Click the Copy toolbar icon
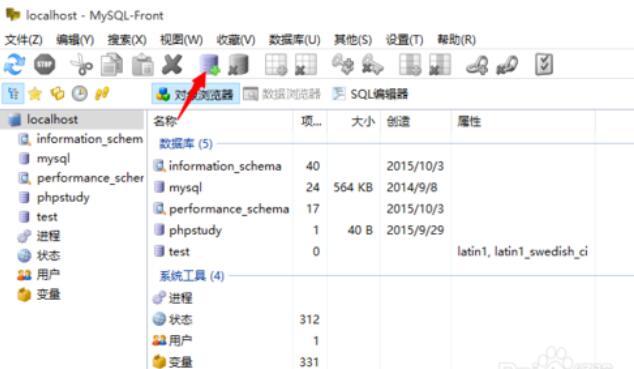The height and width of the screenshot is (369, 634). pos(112,65)
